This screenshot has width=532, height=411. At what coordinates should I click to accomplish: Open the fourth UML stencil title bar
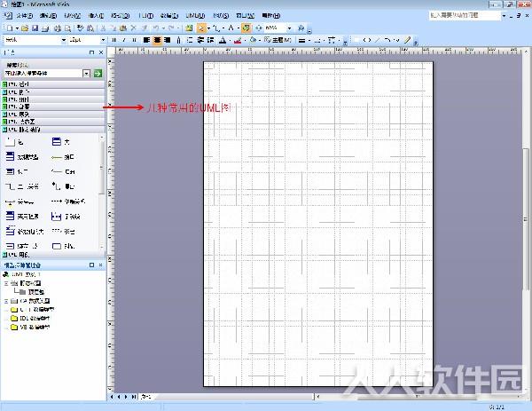coord(53,107)
